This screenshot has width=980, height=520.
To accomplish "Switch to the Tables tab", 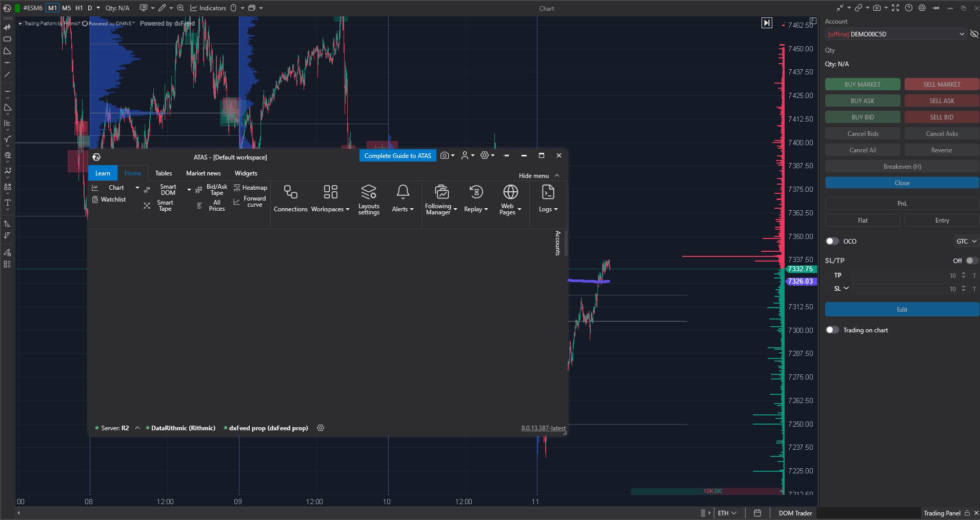I will tap(164, 173).
